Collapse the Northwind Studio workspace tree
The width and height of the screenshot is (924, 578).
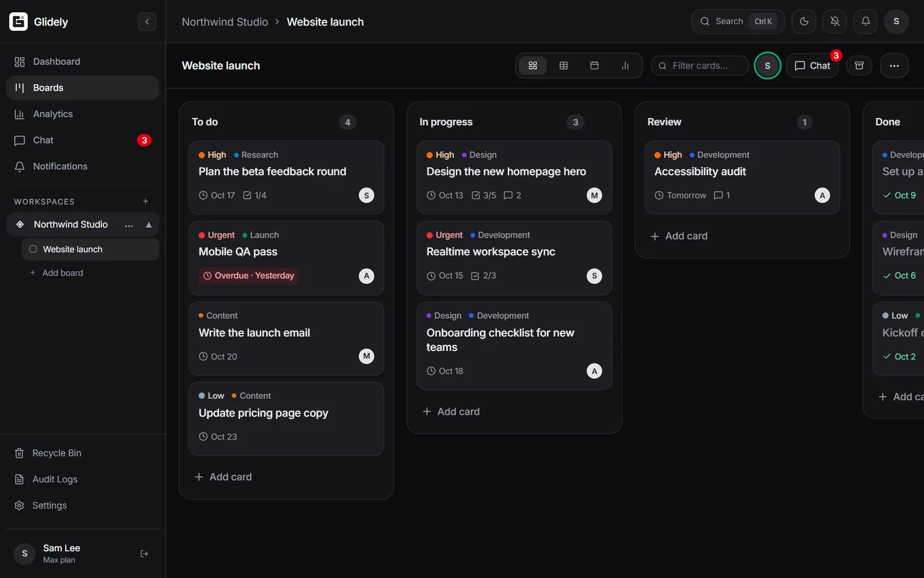pyautogui.click(x=149, y=225)
